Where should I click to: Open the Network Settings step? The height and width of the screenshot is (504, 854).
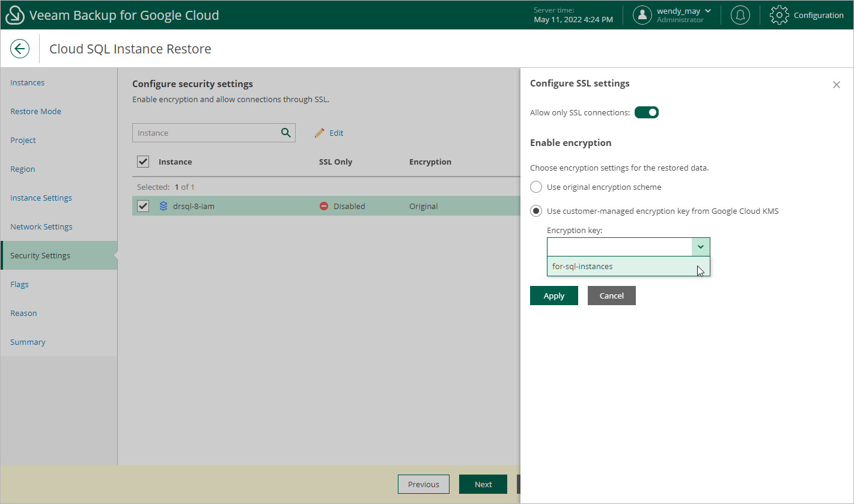(41, 226)
